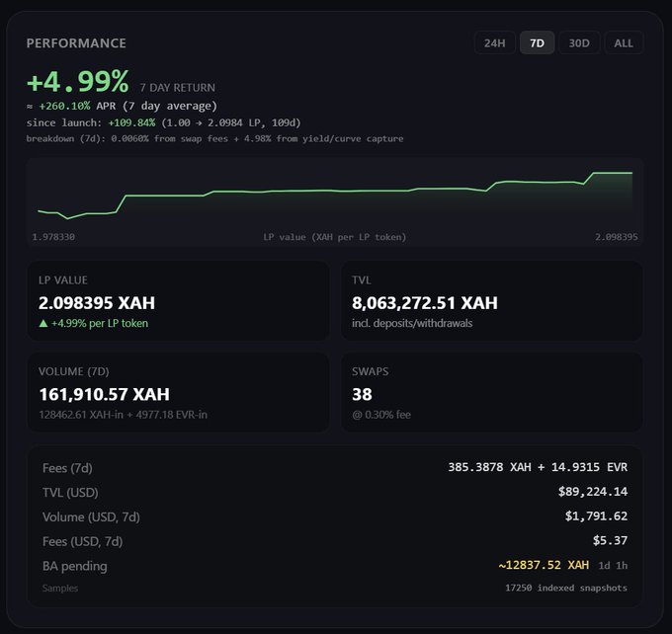The image size is (672, 634).
Task: Click the VOLUME (7D) card title
Action: 74,371
